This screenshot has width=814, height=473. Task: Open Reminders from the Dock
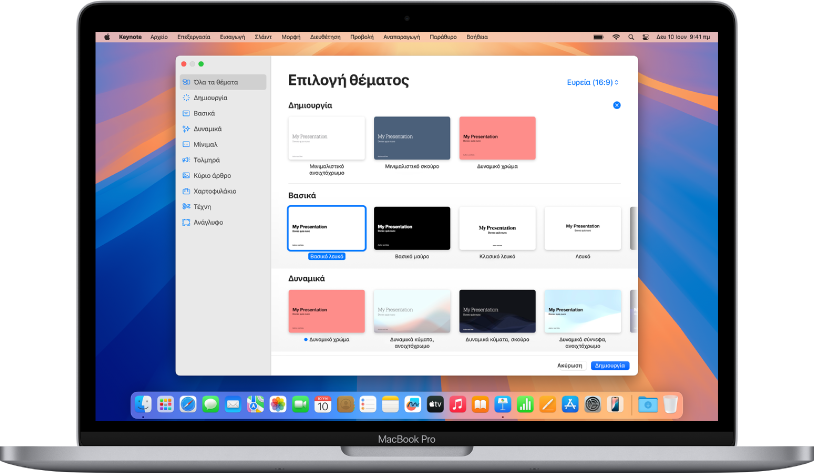[368, 404]
